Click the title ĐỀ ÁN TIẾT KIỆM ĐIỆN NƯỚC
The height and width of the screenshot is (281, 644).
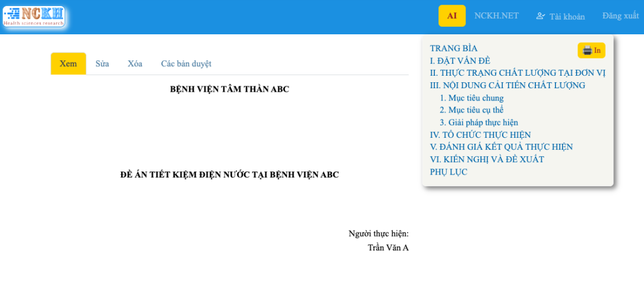[230, 175]
